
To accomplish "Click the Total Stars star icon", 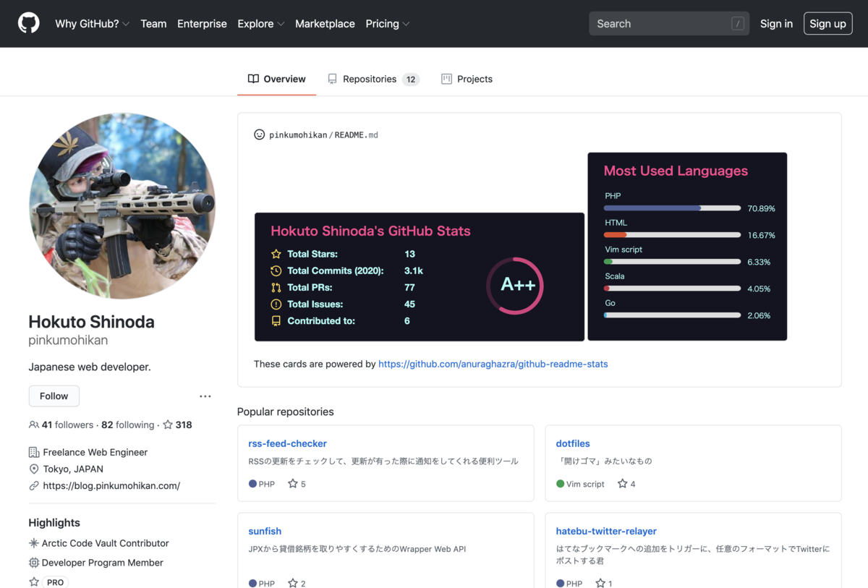I will [276, 254].
